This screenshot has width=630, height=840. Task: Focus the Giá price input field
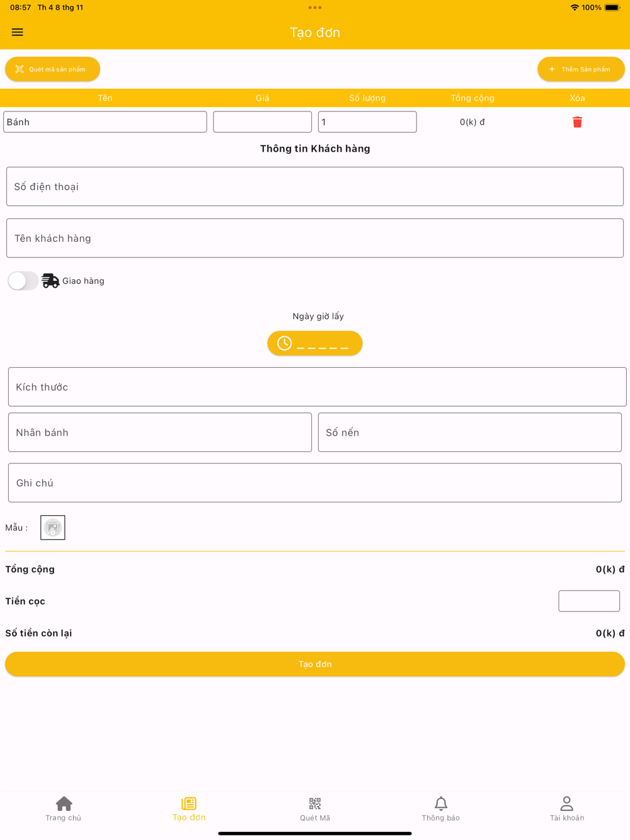(262, 122)
